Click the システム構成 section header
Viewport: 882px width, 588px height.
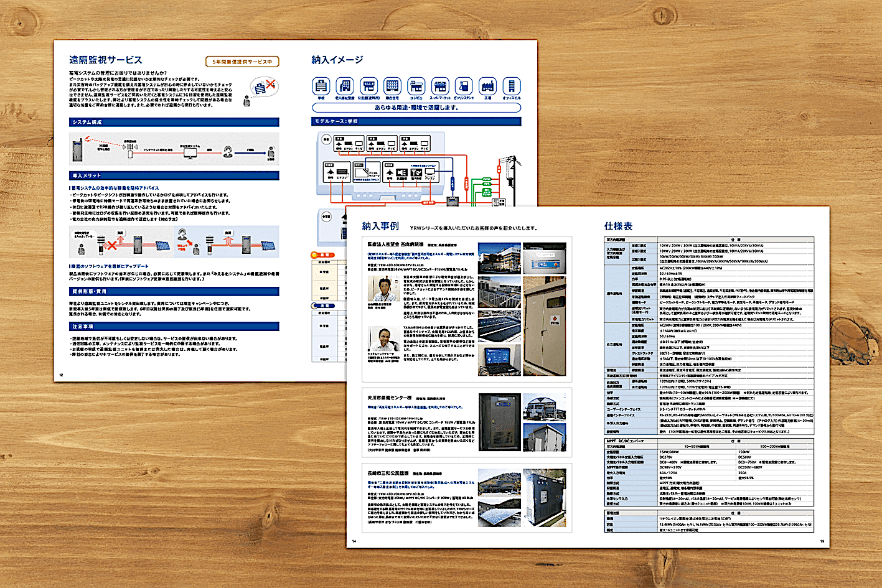coord(174,123)
